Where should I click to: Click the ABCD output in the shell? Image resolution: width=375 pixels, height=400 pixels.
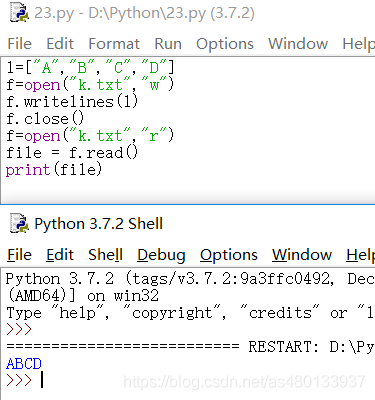pos(24,364)
